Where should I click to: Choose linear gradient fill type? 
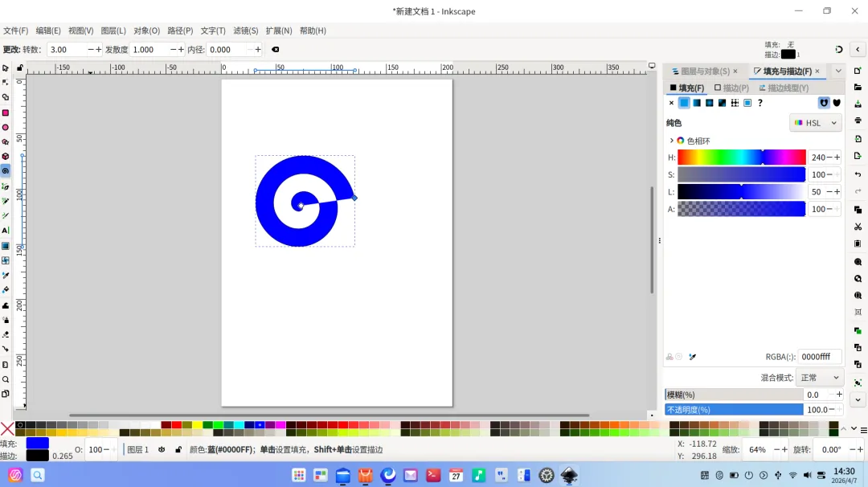tap(697, 103)
